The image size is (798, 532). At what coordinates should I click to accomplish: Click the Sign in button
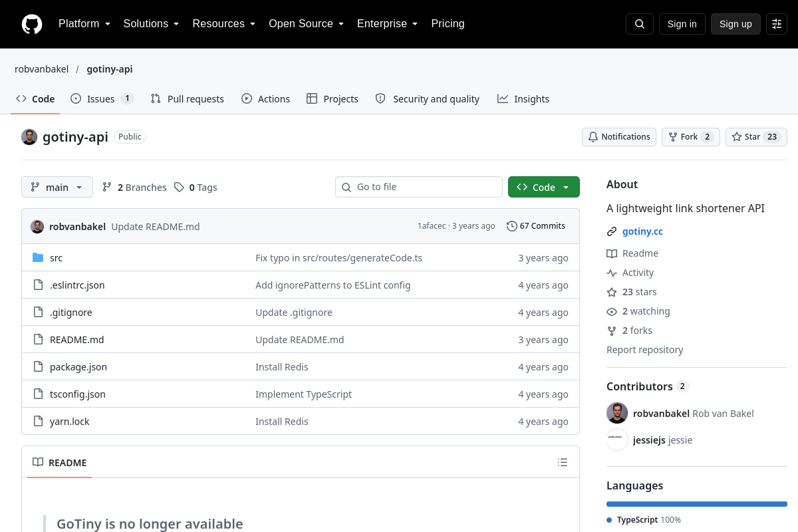pyautogui.click(x=682, y=24)
